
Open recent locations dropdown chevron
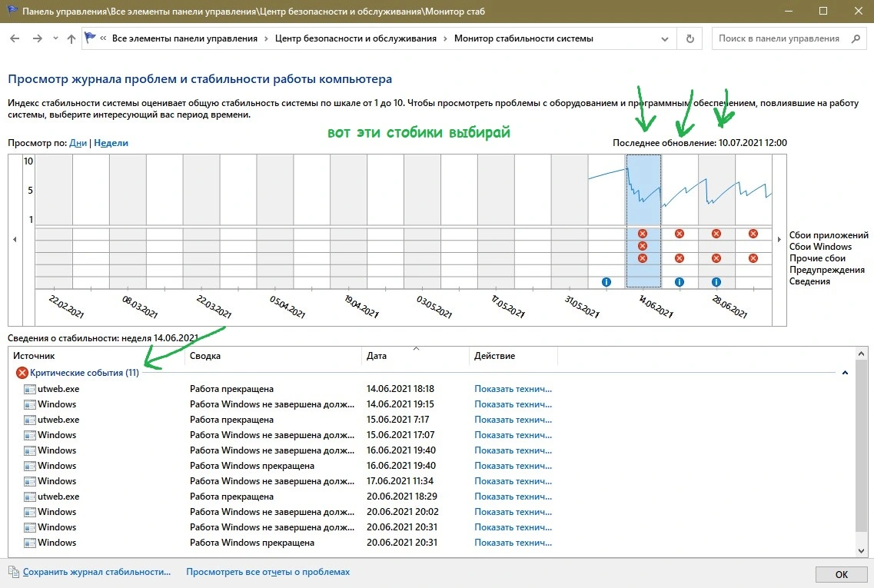[55, 38]
